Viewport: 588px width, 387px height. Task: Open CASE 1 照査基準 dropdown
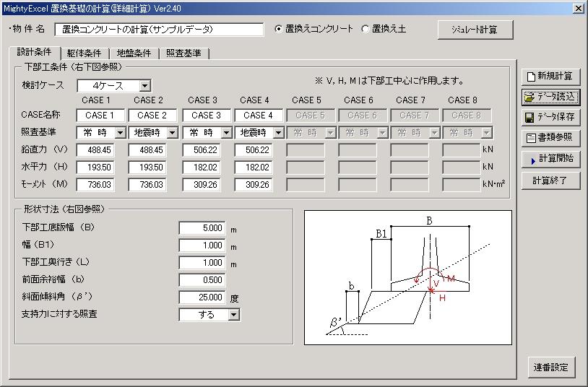(x=120, y=133)
